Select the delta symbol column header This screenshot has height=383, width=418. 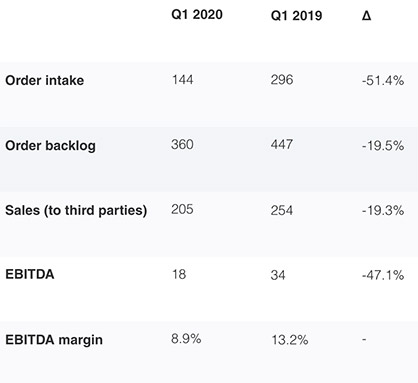click(x=366, y=16)
